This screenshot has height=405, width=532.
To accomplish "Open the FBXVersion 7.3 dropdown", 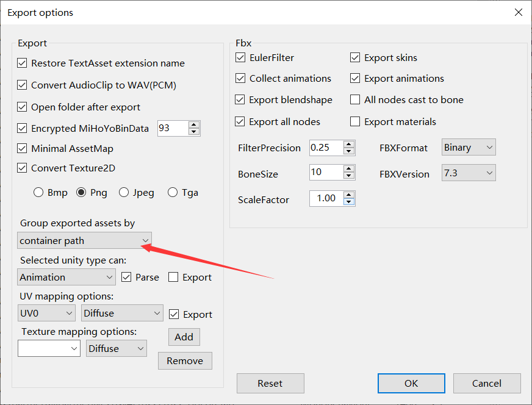I will (x=469, y=173).
